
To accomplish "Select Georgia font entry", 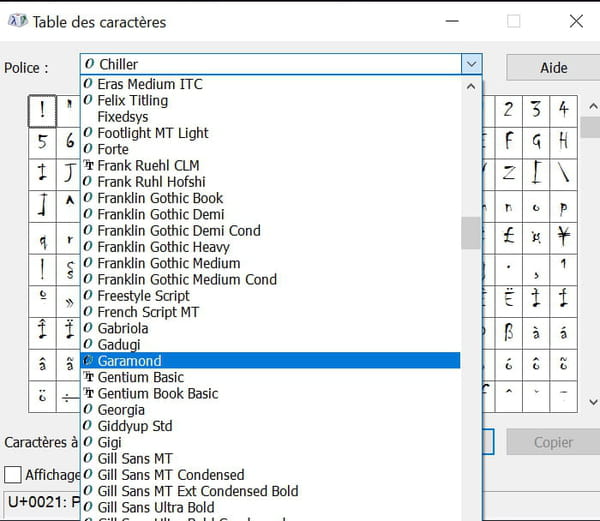I will click(x=270, y=410).
